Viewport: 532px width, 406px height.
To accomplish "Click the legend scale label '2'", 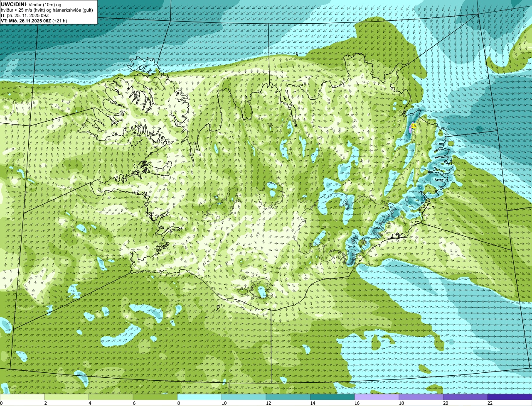I will [45, 403].
